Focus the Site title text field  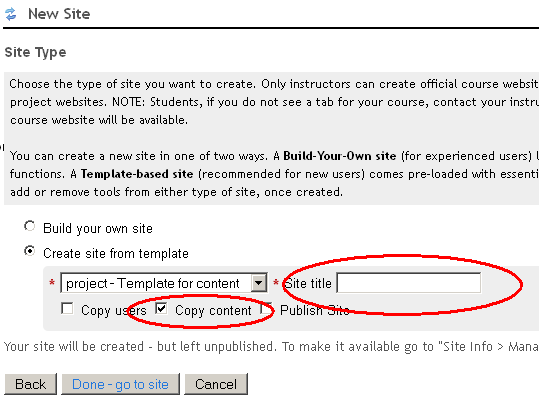(408, 283)
